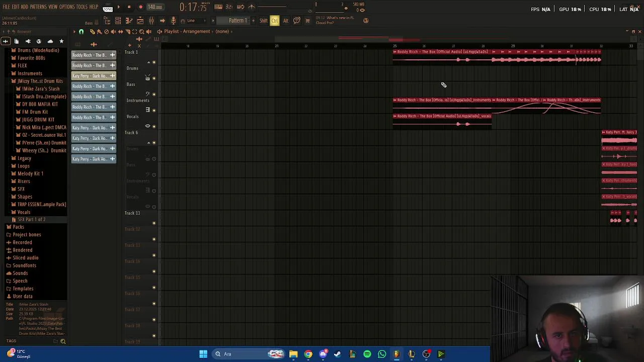Click the 140.000 tempo field

point(155,7)
